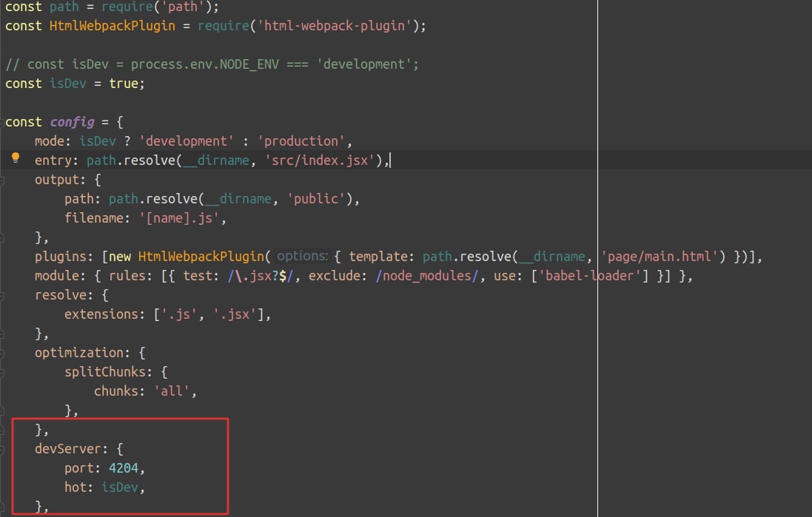Click the port key
Image resolution: width=812 pixels, height=517 pixels.
tap(78, 468)
